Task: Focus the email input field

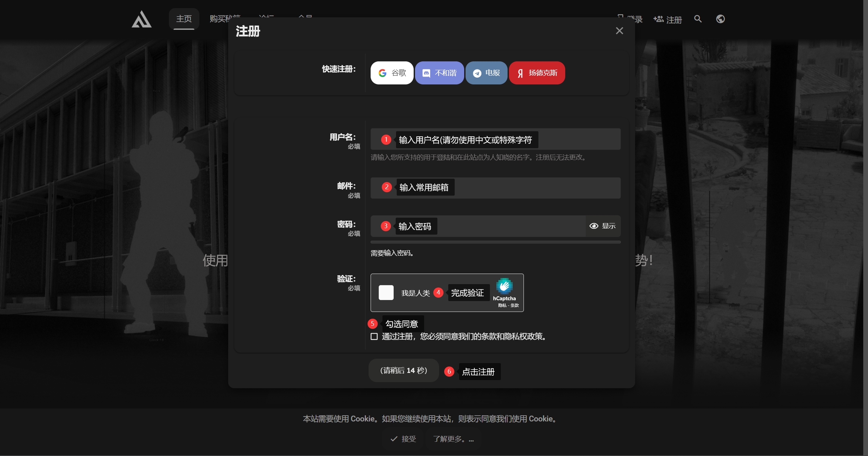Action: coord(535,188)
